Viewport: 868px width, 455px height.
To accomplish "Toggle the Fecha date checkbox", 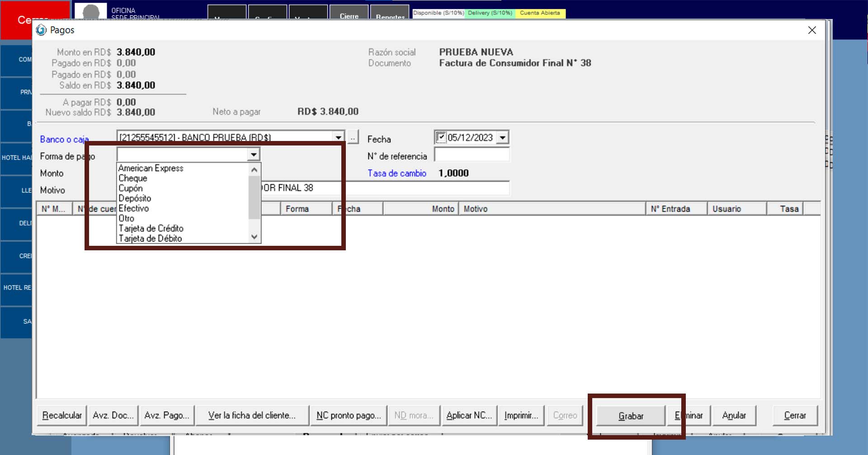I will pos(441,137).
